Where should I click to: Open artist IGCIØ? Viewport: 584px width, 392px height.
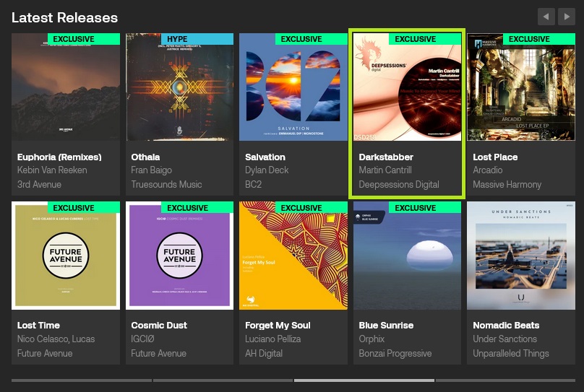click(142, 339)
